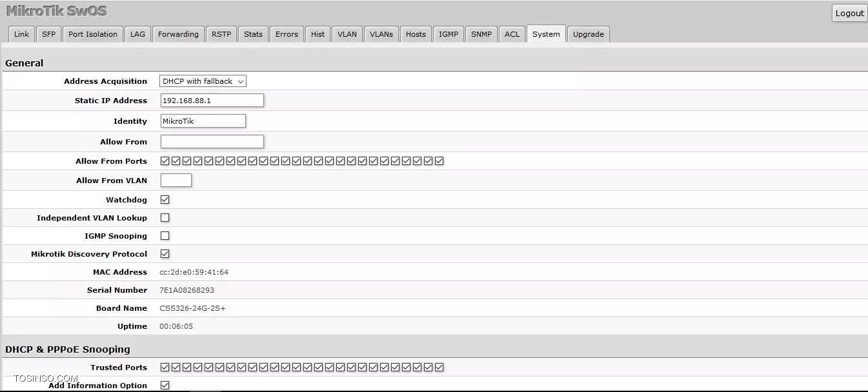Select the Upgrade tab
The image size is (868, 392).
click(x=588, y=34)
